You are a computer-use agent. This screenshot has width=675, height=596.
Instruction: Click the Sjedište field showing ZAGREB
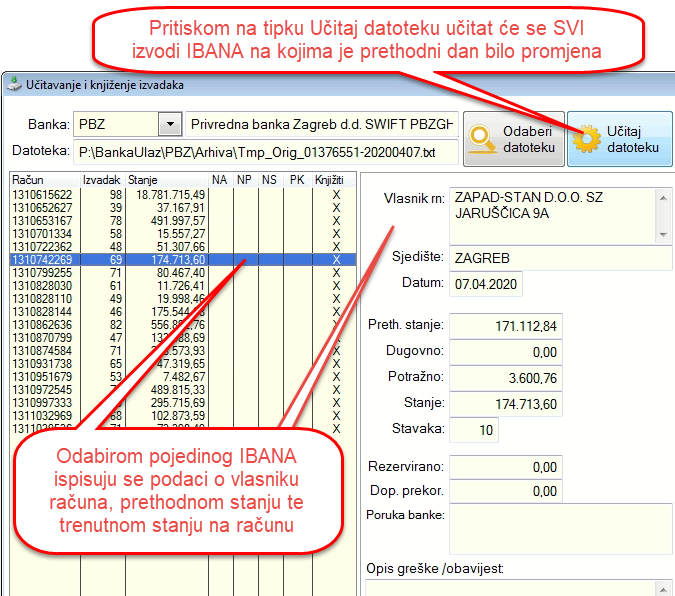click(x=558, y=258)
